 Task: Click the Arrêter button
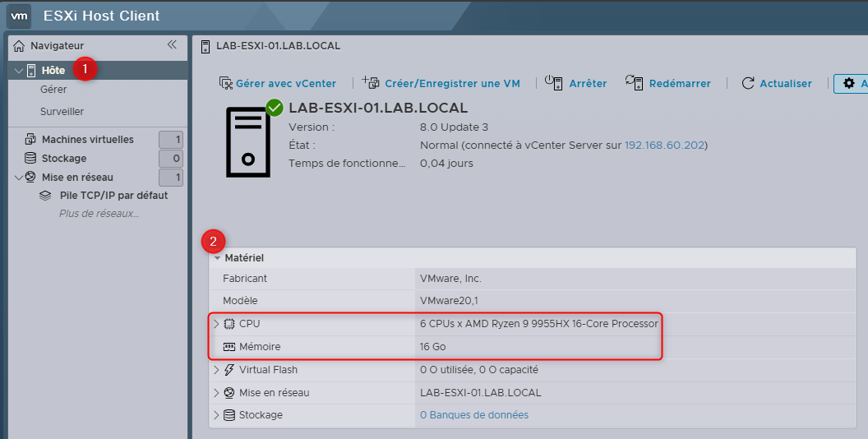[x=576, y=83]
